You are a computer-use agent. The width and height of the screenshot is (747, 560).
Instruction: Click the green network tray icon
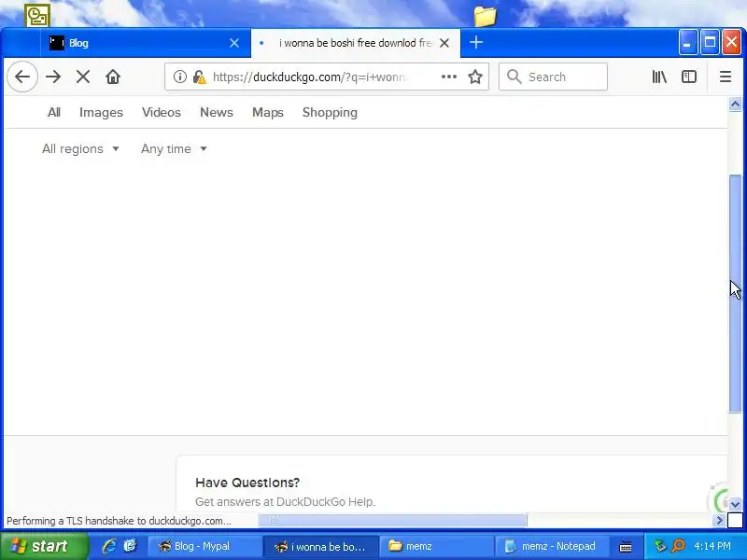(x=660, y=546)
